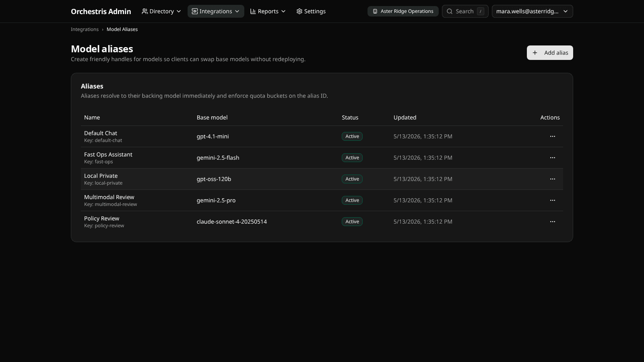Click the 'Key: multimodal-review' text
Screen dimensions: 644x362
[111, 204]
